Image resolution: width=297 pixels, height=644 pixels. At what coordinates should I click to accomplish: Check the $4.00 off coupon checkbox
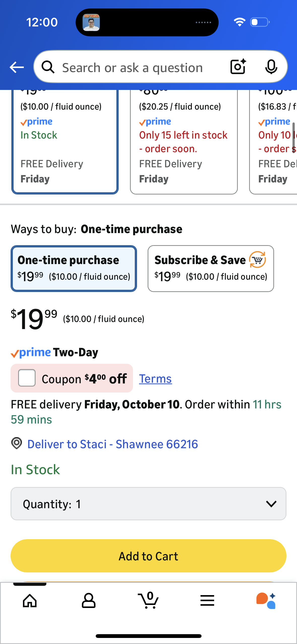coord(27,378)
